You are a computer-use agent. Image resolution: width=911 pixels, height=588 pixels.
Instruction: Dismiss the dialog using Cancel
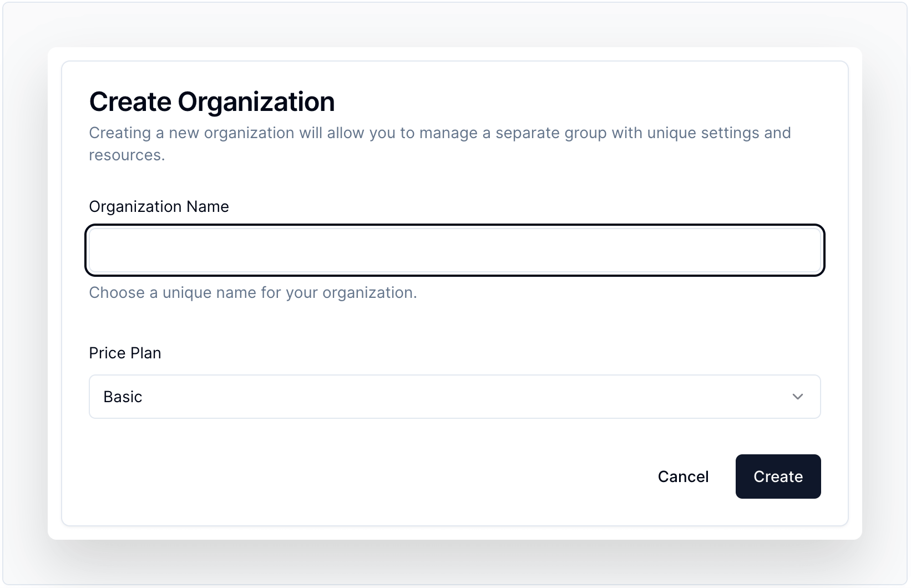[x=683, y=477]
